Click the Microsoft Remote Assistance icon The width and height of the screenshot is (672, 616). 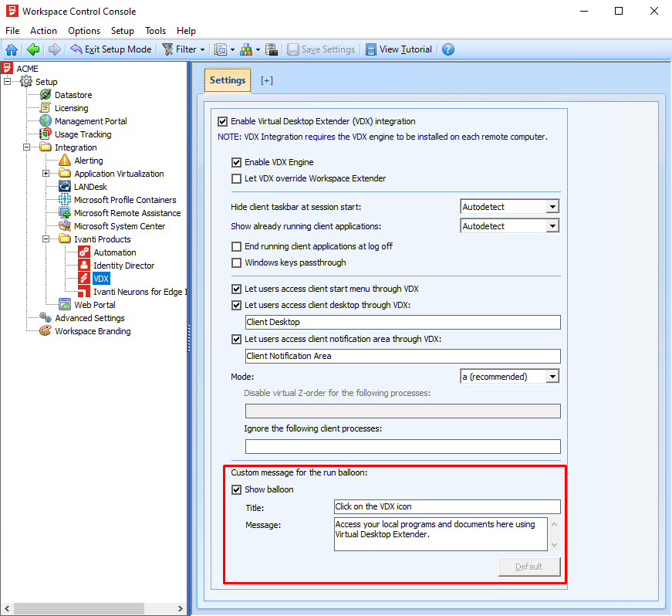(x=65, y=212)
